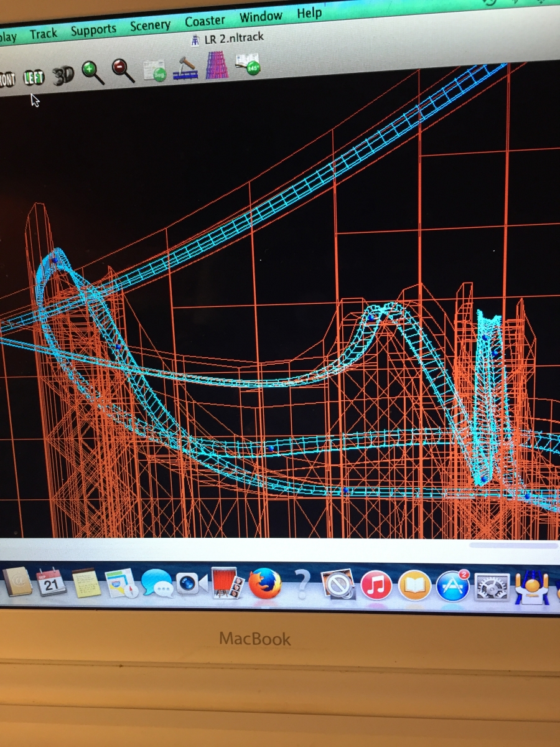Open the Track menu

click(44, 34)
